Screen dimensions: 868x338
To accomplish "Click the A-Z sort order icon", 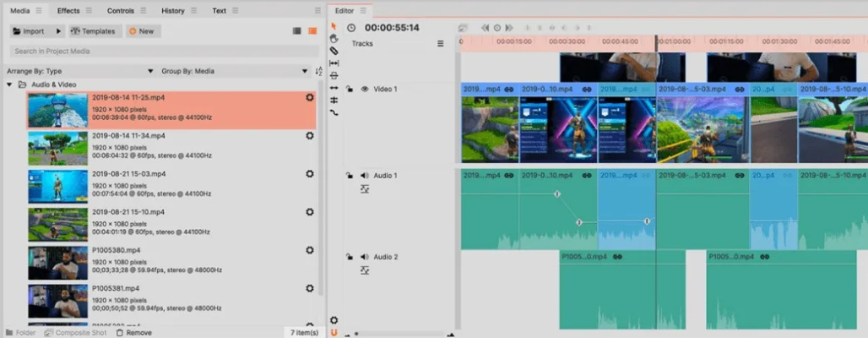I will click(x=318, y=72).
